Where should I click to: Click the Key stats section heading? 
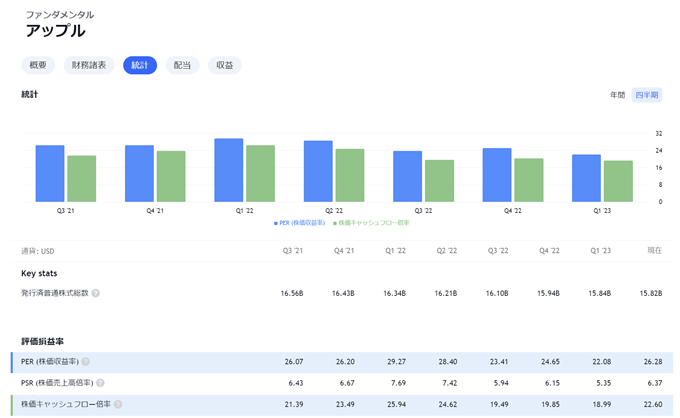pyautogui.click(x=39, y=273)
